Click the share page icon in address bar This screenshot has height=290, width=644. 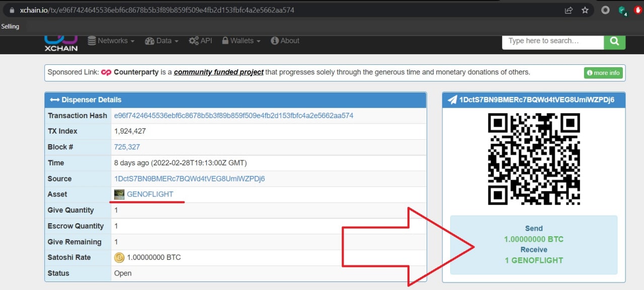pyautogui.click(x=569, y=10)
